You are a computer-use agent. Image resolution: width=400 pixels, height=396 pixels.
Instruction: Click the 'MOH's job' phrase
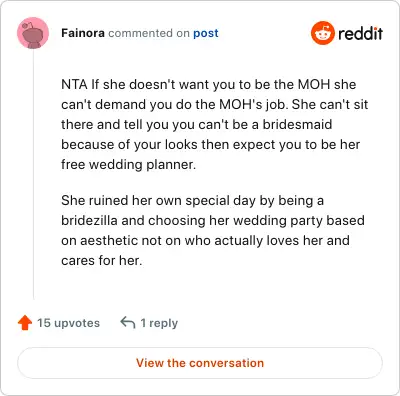pos(253,105)
